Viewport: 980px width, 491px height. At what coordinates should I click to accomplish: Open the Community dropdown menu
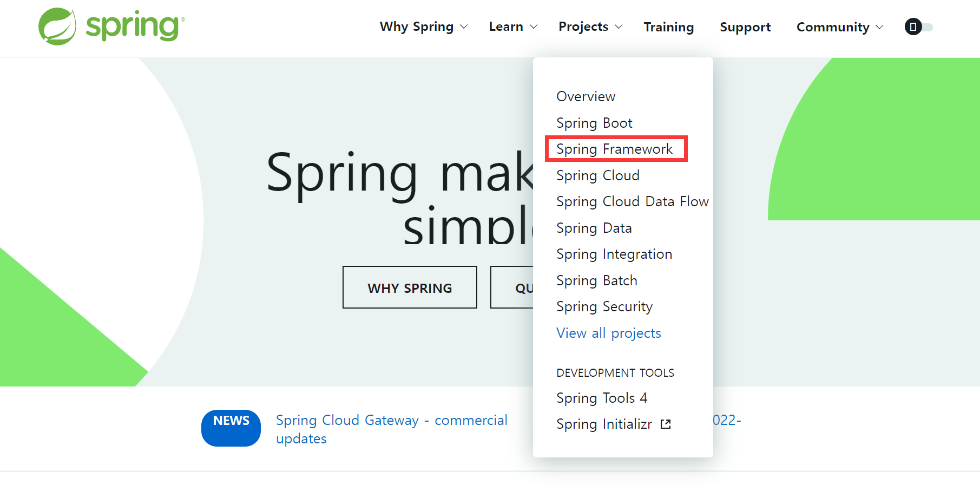[839, 27]
